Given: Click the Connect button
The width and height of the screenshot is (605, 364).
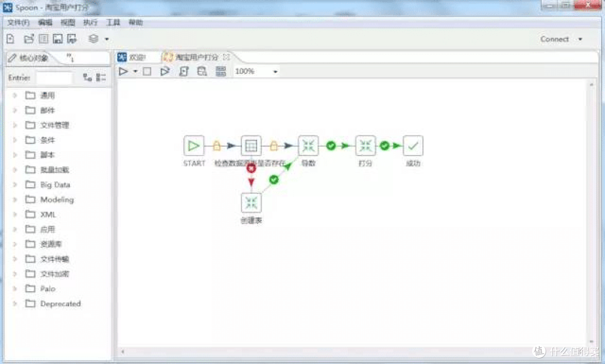Looking at the screenshot, I should (x=555, y=39).
